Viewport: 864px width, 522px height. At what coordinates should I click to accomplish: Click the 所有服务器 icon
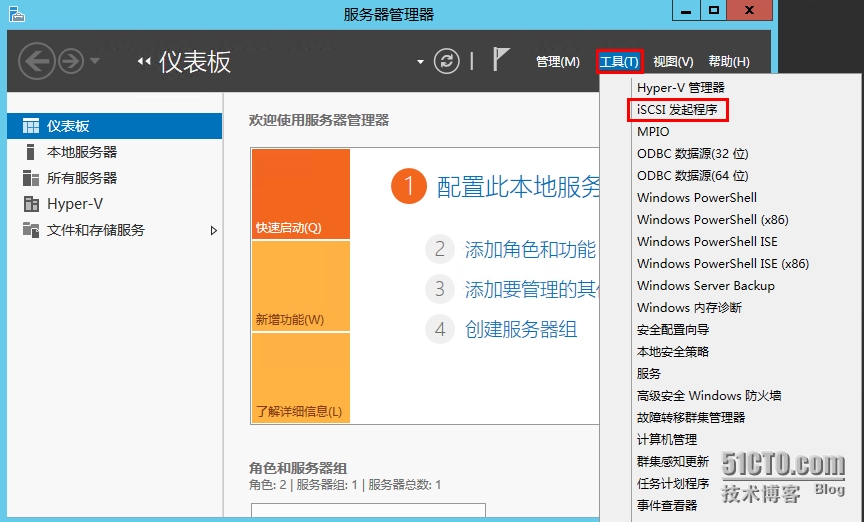31,178
